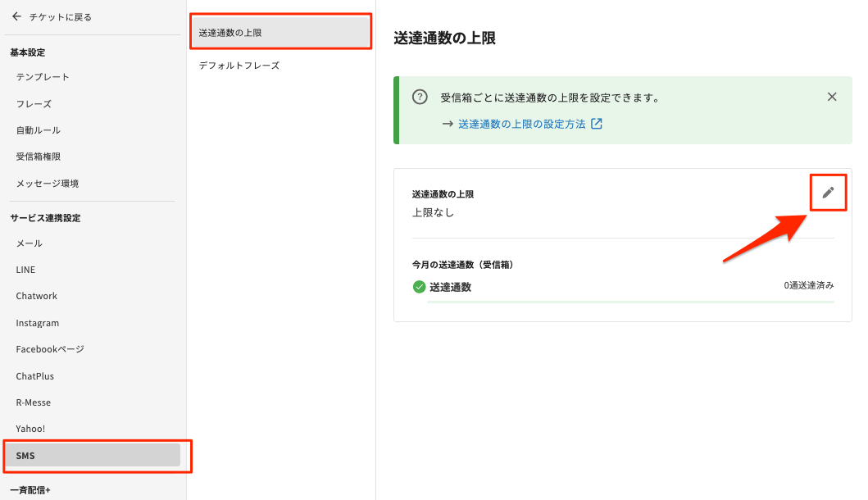Click the question mark help icon
868x500 pixels.
(420, 98)
